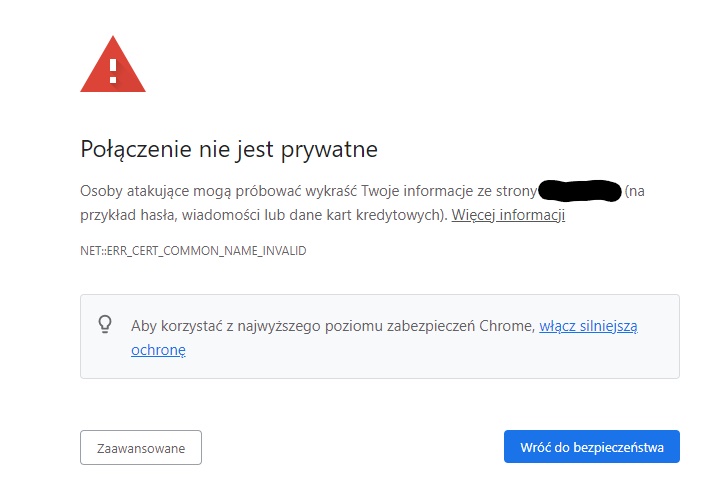The height and width of the screenshot is (486, 708).
Task: Click the blacked-out site name
Action: pyautogui.click(x=580, y=190)
